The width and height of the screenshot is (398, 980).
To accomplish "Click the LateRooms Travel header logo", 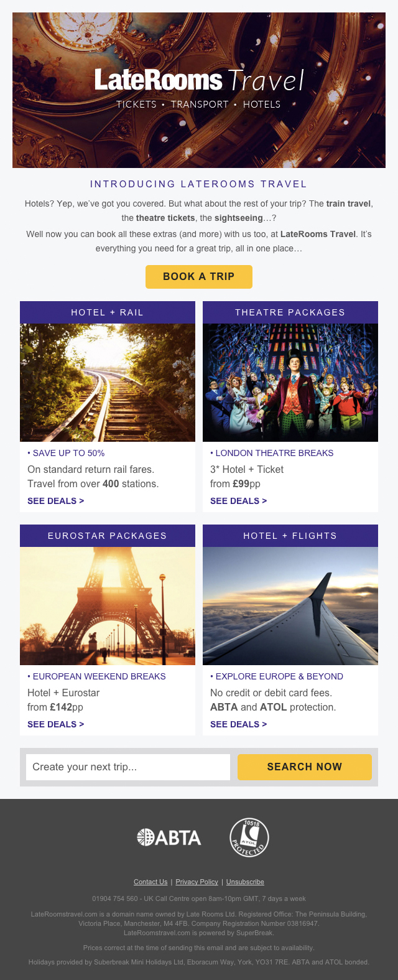I will click(199, 81).
